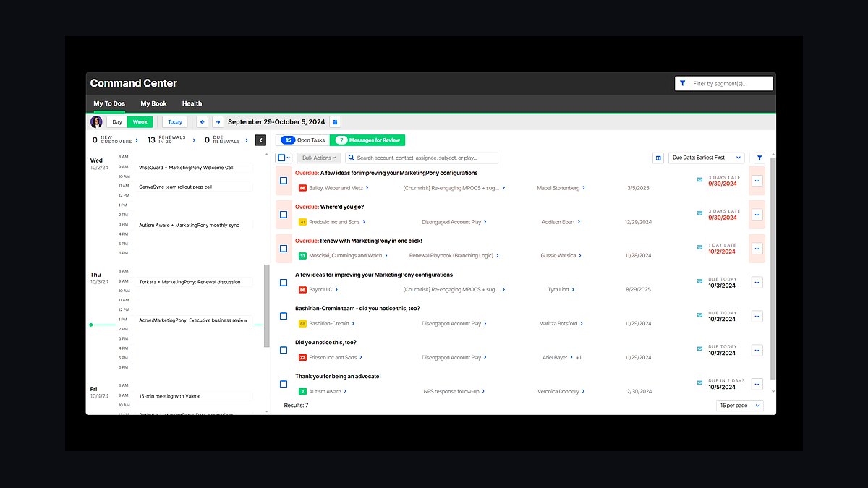Click the calendar panel vertical scrollbar
Screen dimensions: 868x488
pyautogui.click(x=266, y=306)
